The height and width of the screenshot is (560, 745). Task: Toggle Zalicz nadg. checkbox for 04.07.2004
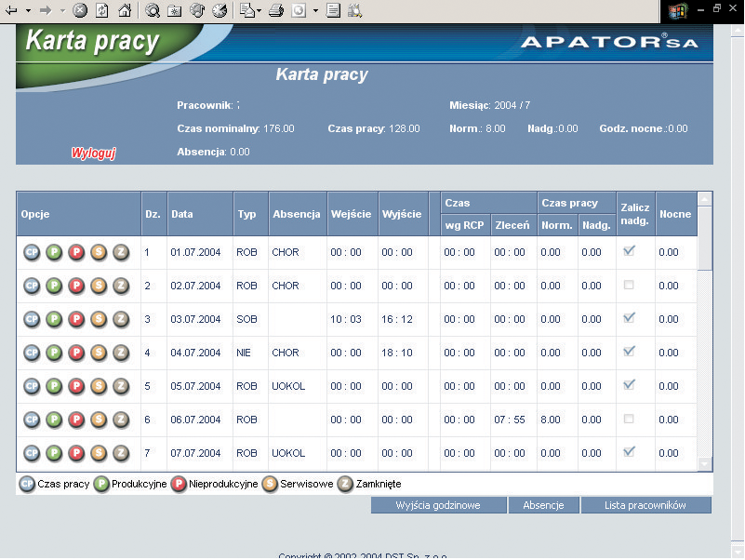[x=629, y=351]
